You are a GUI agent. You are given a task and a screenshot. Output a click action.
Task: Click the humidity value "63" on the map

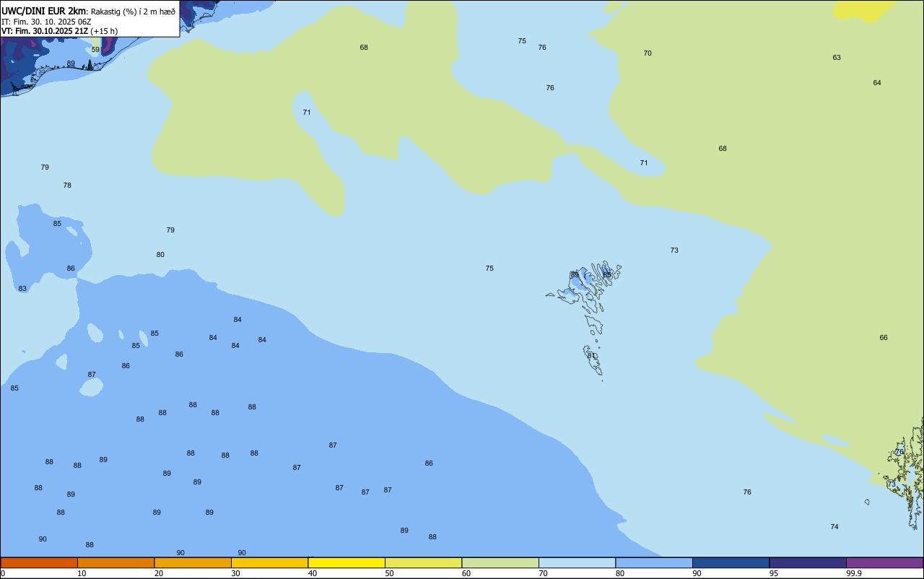tap(837, 58)
